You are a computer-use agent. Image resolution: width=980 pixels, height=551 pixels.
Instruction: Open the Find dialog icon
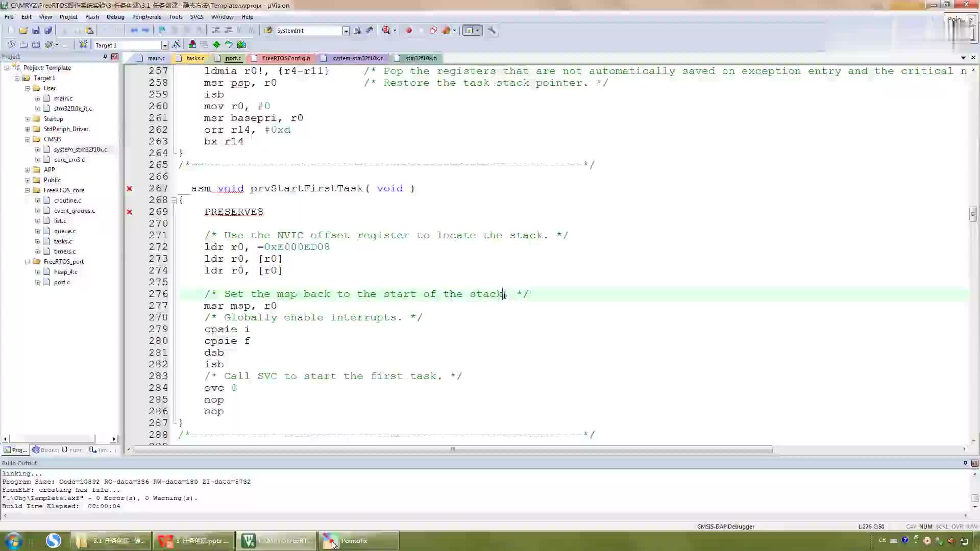(x=358, y=31)
